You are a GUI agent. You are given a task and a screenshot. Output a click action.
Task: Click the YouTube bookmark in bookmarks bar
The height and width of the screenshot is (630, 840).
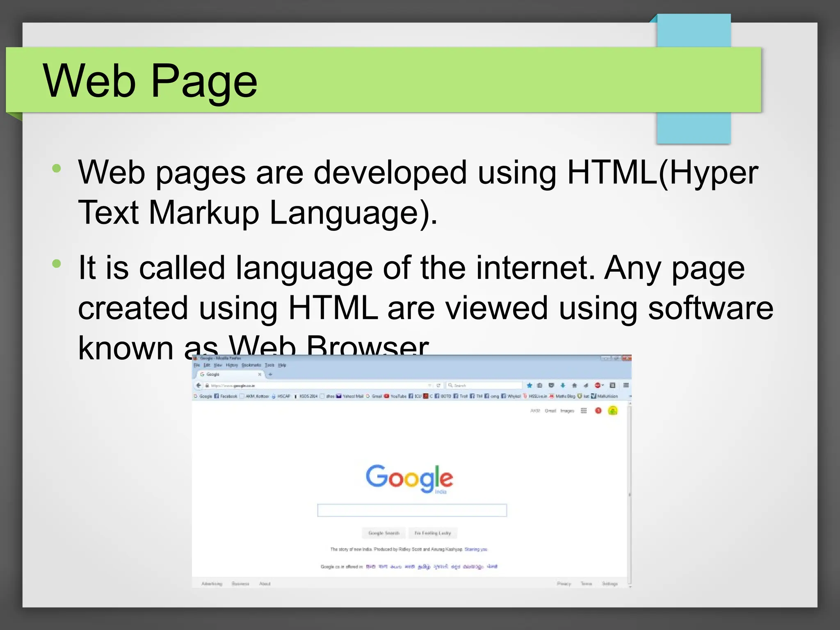[395, 396]
